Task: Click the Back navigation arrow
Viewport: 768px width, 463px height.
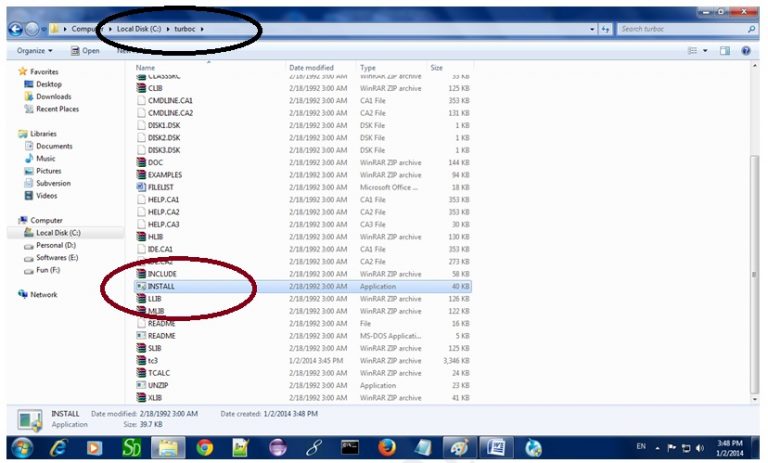Action: click(x=15, y=29)
